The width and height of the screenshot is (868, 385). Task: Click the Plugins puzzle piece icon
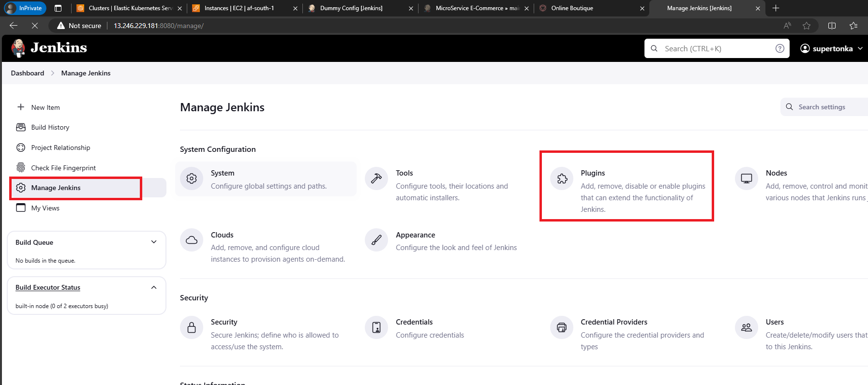click(562, 178)
